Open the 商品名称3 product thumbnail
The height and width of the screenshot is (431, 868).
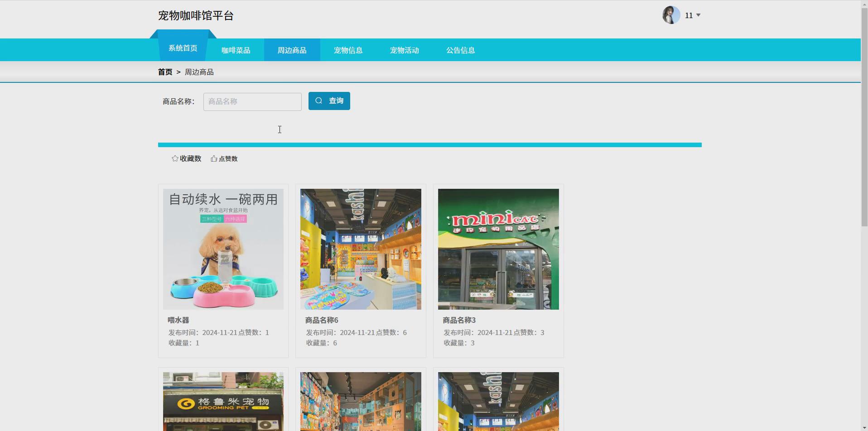coord(498,249)
